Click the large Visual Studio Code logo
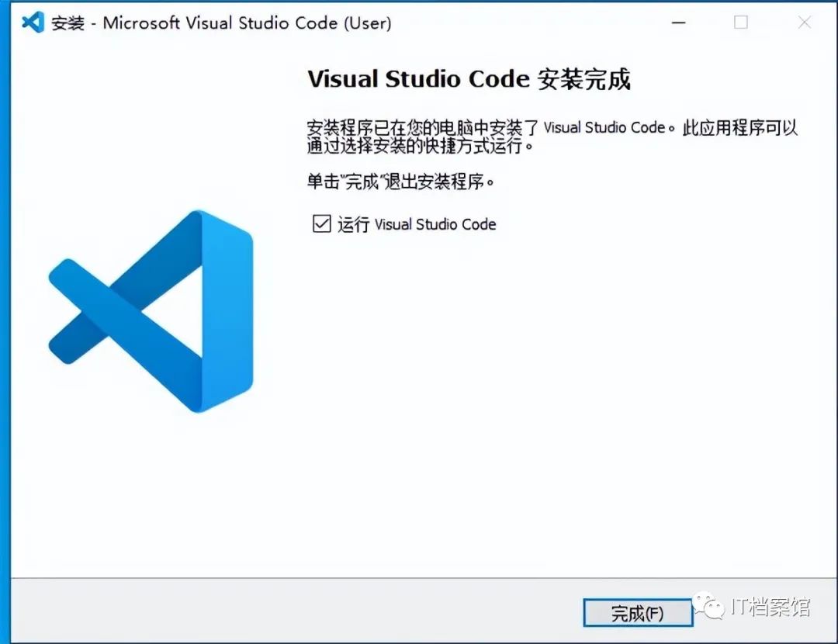 [151, 312]
